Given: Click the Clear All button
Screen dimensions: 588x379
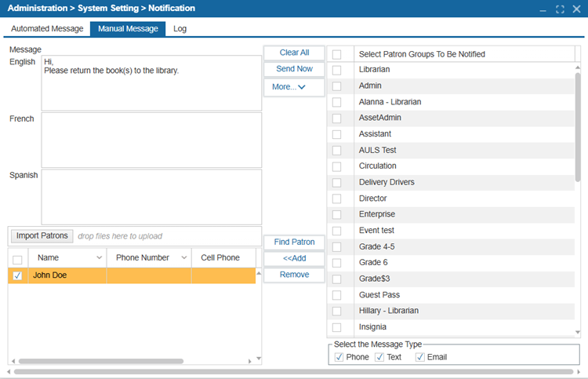Looking at the screenshot, I should click(294, 53).
